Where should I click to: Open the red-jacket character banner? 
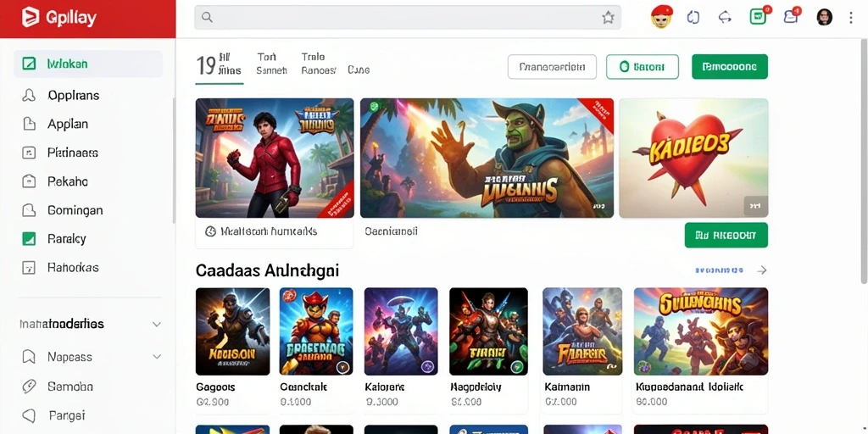click(x=275, y=158)
